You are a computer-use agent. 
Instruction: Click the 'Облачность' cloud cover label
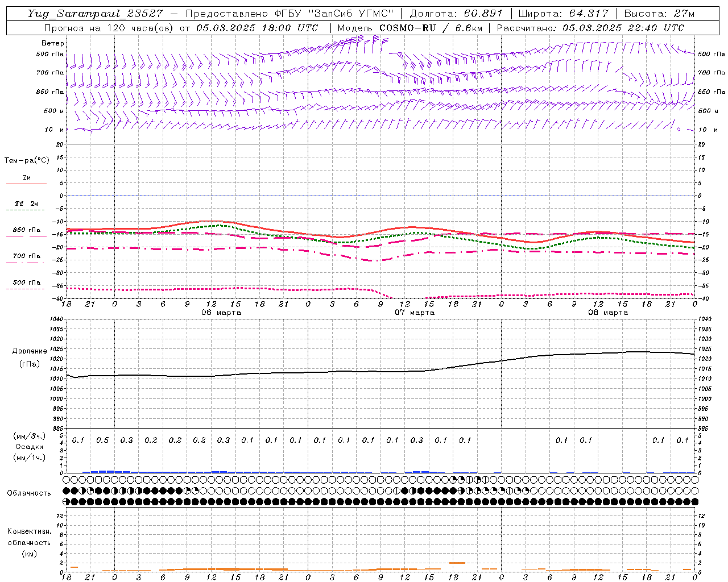(29, 493)
